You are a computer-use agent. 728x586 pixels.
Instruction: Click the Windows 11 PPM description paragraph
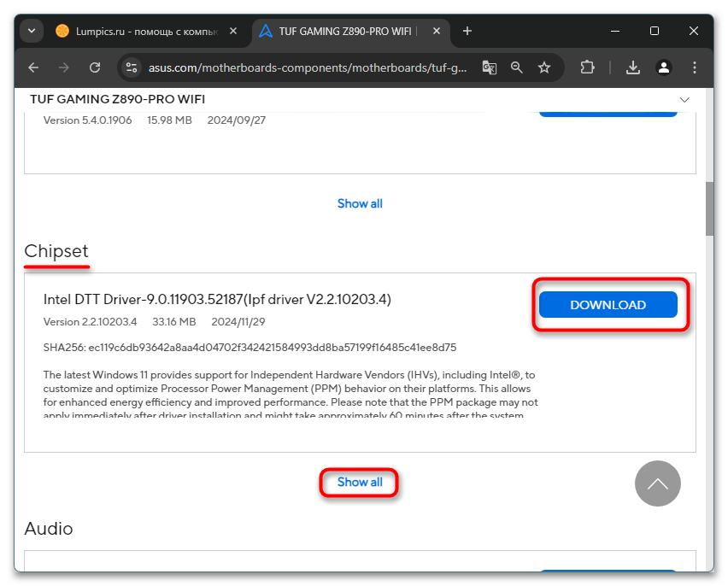291,394
